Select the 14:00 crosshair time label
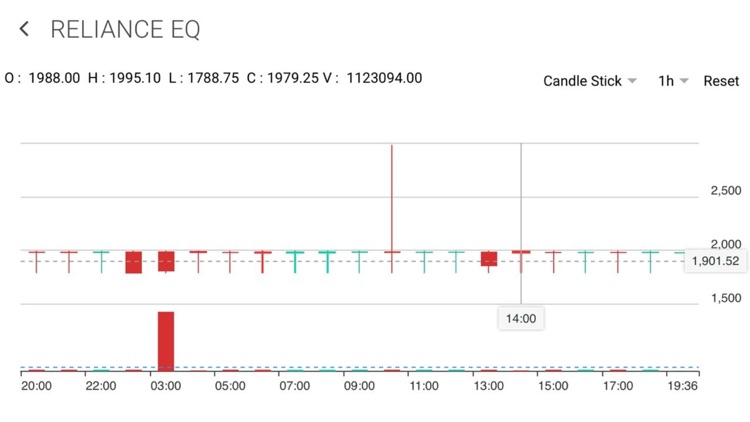Viewport: 750px width, 422px height. pyautogui.click(x=521, y=319)
